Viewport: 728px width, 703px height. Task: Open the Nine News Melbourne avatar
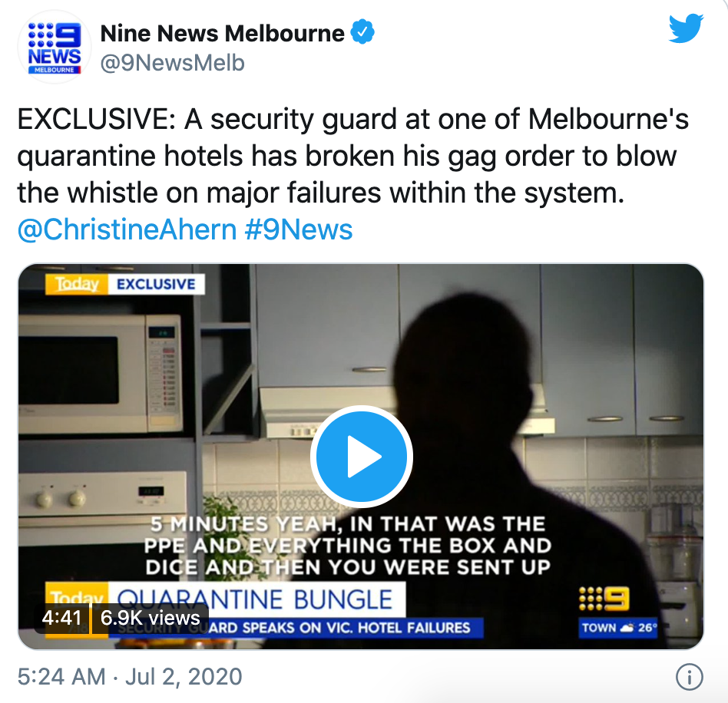click(x=55, y=47)
